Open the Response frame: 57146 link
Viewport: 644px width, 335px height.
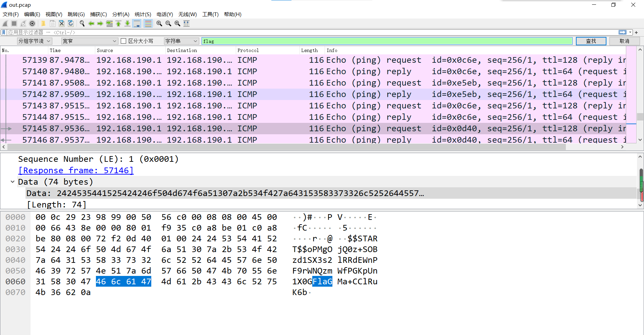[76, 171]
